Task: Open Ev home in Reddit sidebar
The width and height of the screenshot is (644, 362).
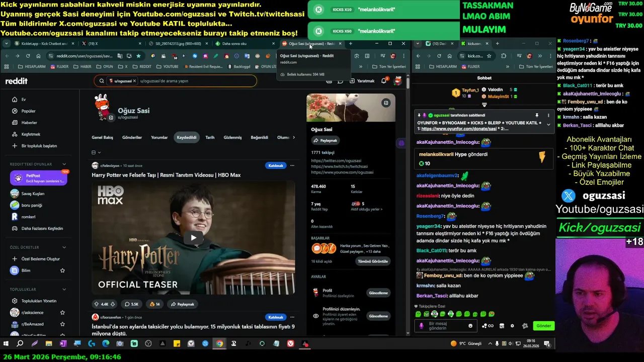Action: (40, 100)
